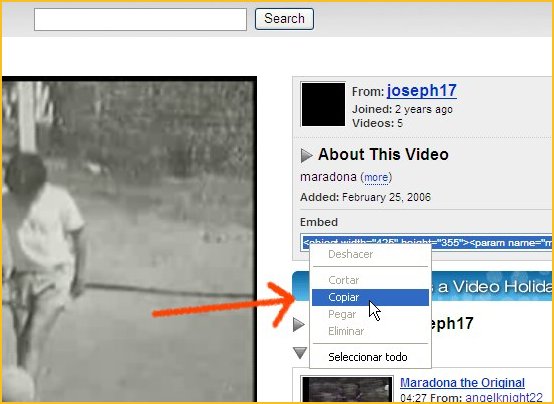Click the 'Added: February 25, 2006' text
The width and height of the screenshot is (554, 404).
[365, 197]
